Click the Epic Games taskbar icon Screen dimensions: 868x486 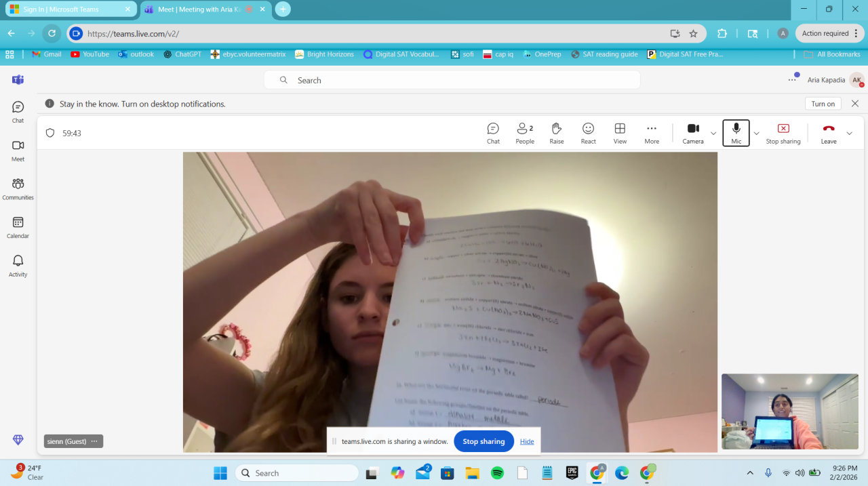click(572, 473)
